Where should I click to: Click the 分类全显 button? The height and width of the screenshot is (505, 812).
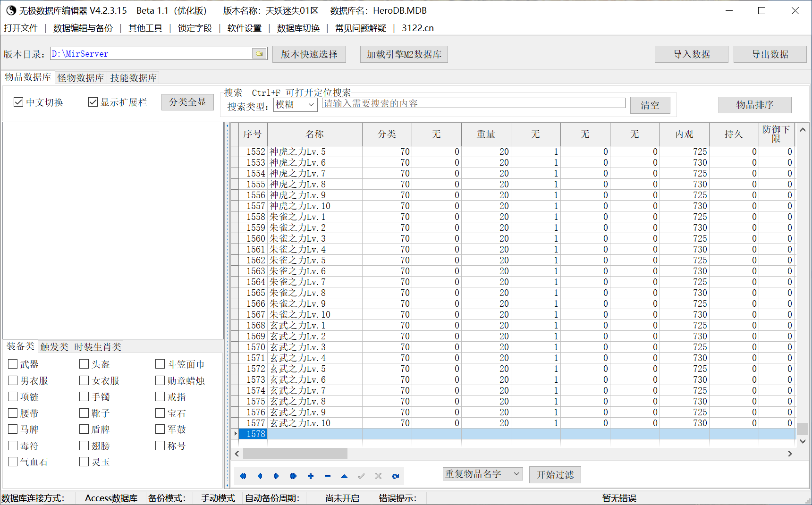coord(187,102)
